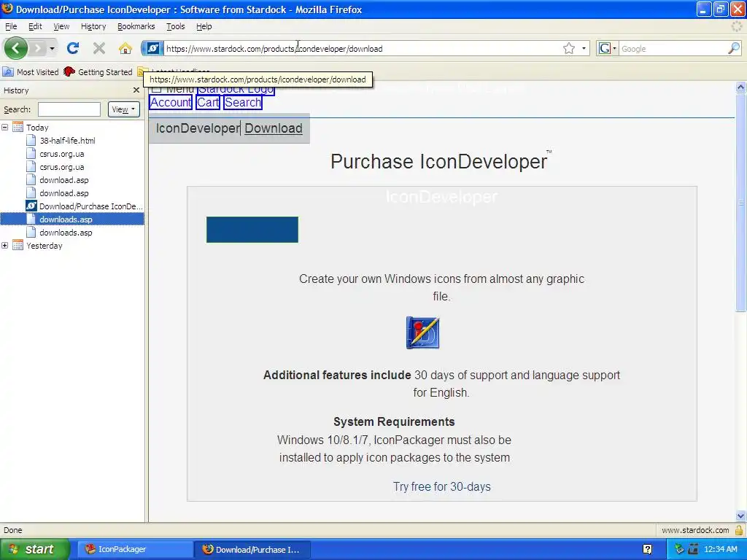Click the History sidebar search field
The image size is (747, 560).
(x=69, y=109)
